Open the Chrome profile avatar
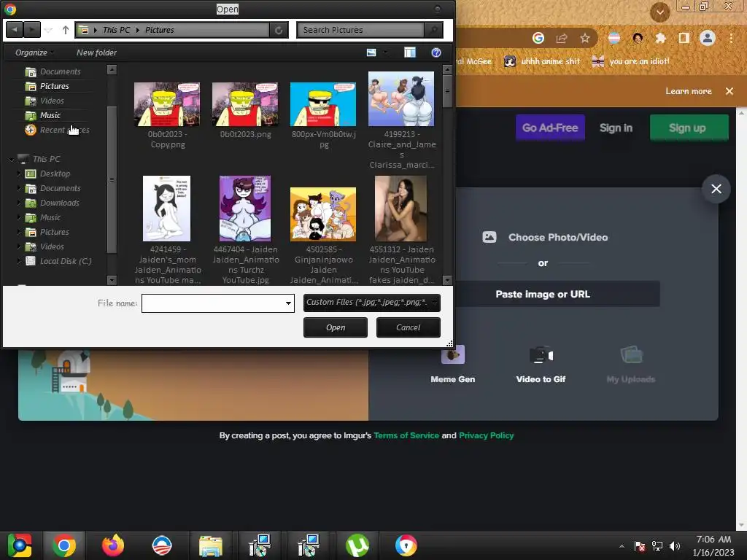Screen dimensions: 747x560 tap(708, 38)
